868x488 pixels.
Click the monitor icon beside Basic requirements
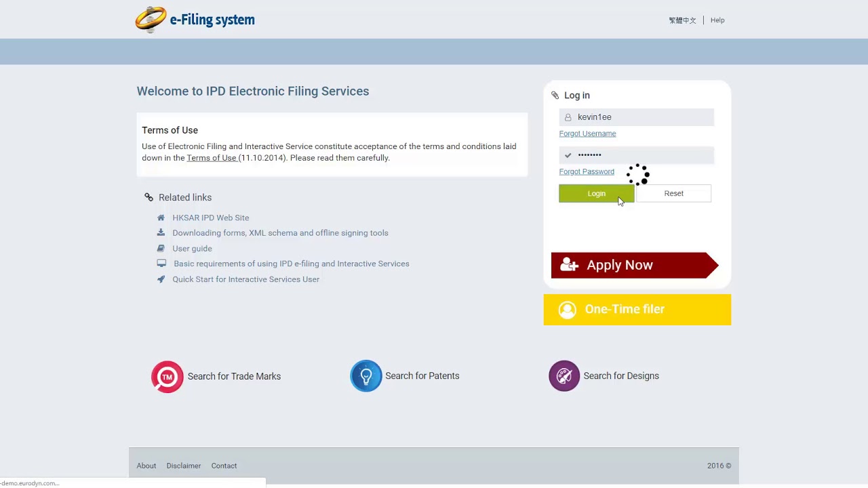click(x=161, y=264)
